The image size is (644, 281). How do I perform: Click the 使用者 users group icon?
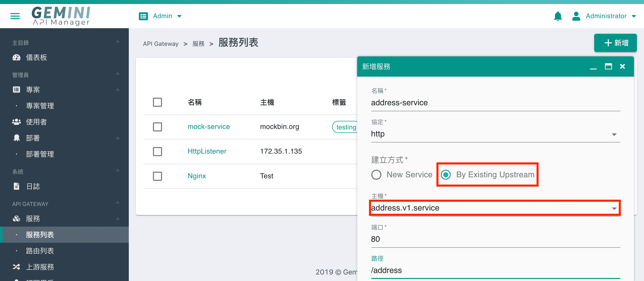(x=17, y=122)
